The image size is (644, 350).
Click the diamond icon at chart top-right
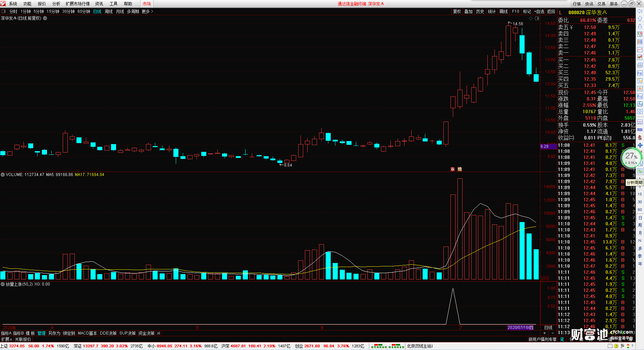(531, 18)
